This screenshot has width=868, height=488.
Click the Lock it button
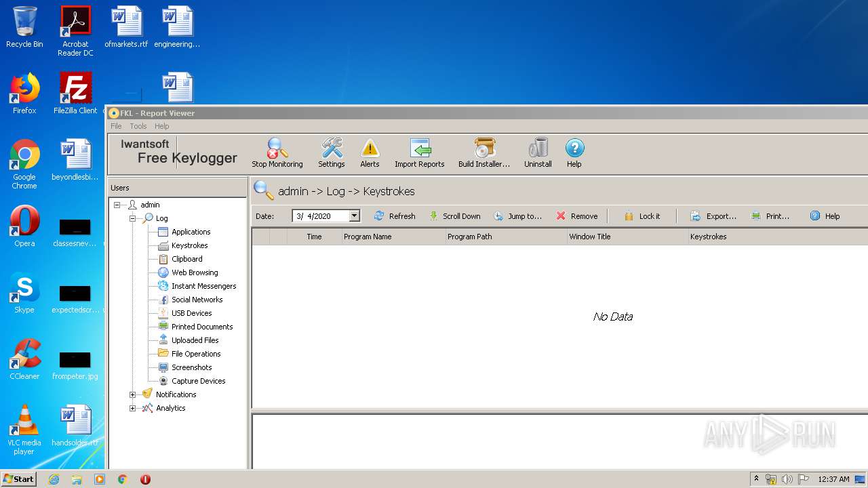tap(642, 216)
